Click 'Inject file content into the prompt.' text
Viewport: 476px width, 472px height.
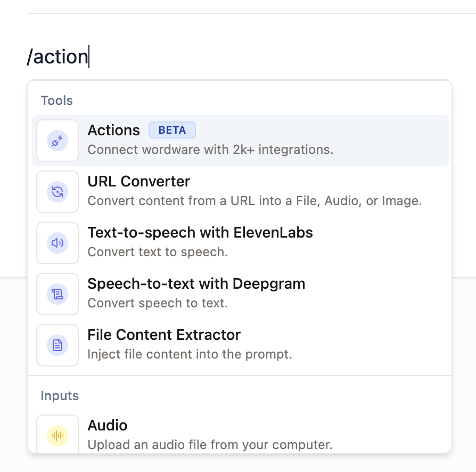pos(190,354)
